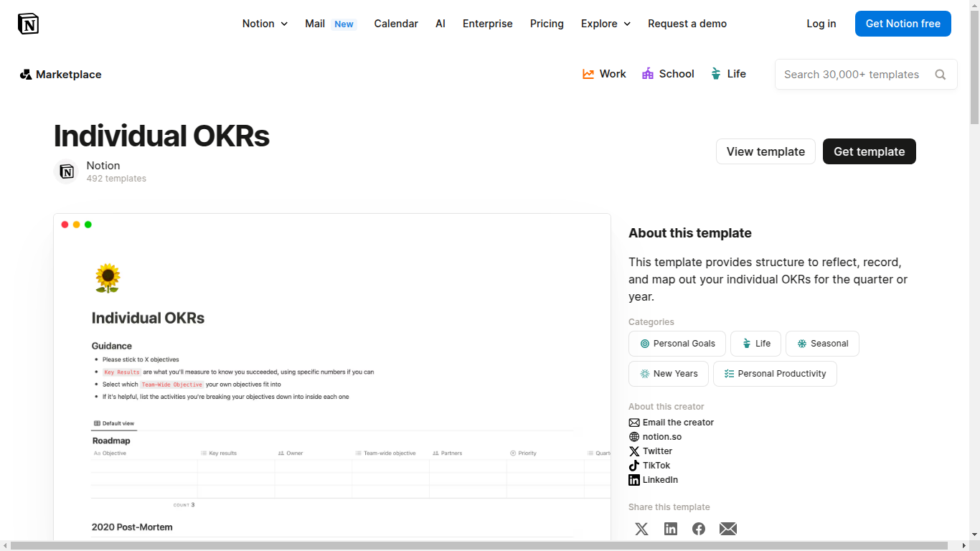Screen dimensions: 980x551
Task: Click the Notion logo in header
Action: tap(28, 24)
